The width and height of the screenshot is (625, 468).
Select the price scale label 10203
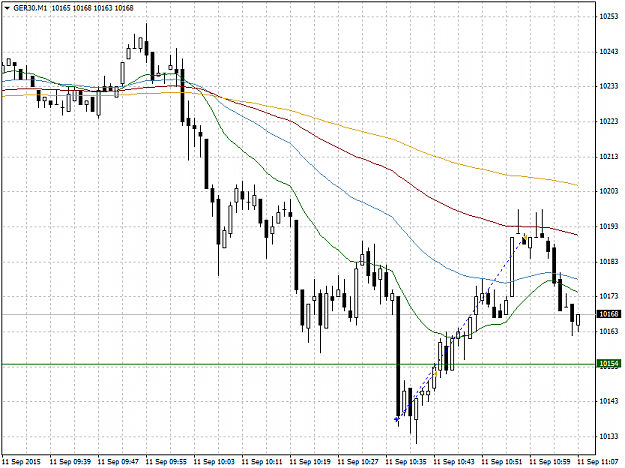click(x=609, y=191)
